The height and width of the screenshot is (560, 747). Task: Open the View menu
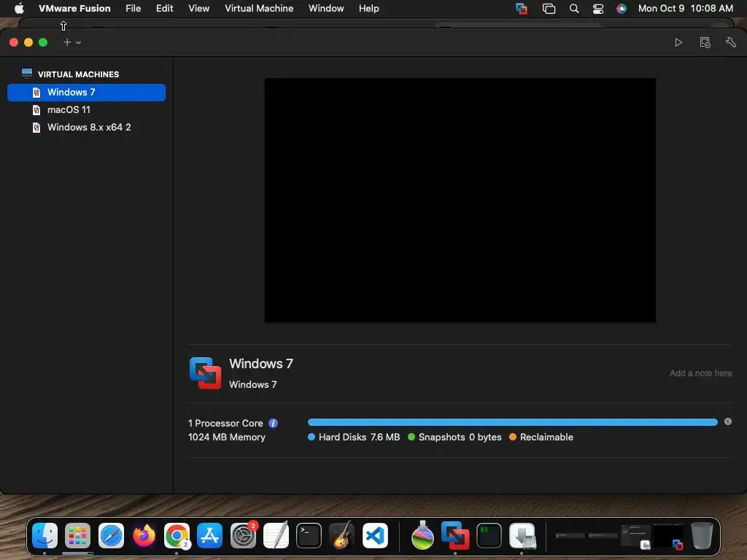[x=198, y=9]
